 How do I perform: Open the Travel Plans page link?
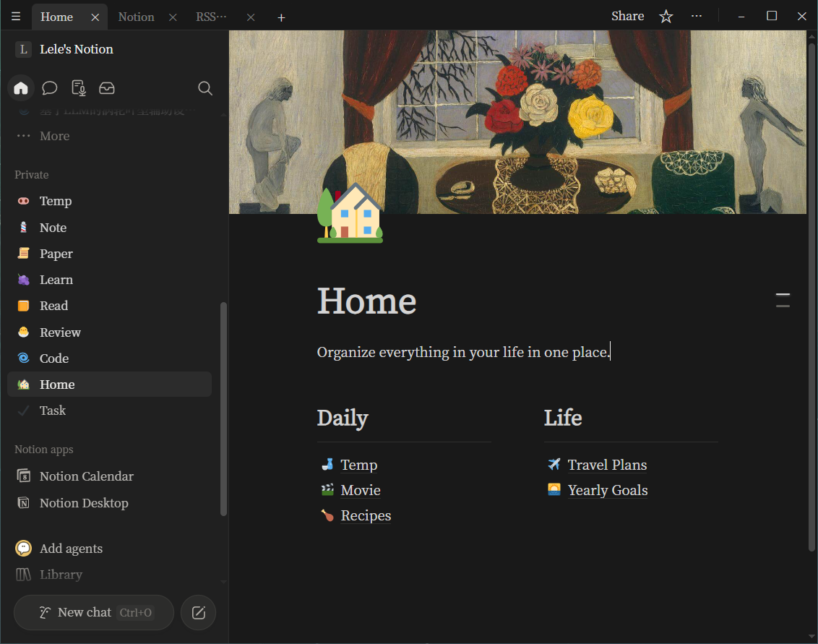(607, 465)
